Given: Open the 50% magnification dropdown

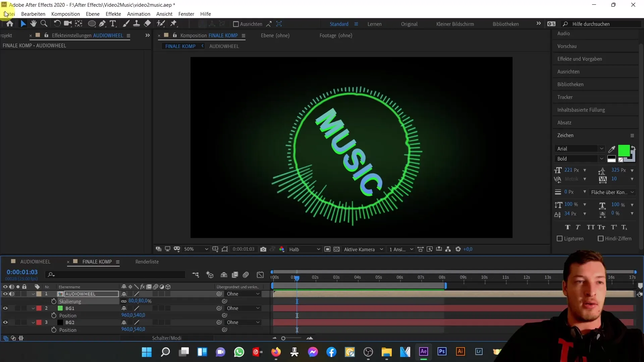Looking at the screenshot, I should [x=196, y=249].
